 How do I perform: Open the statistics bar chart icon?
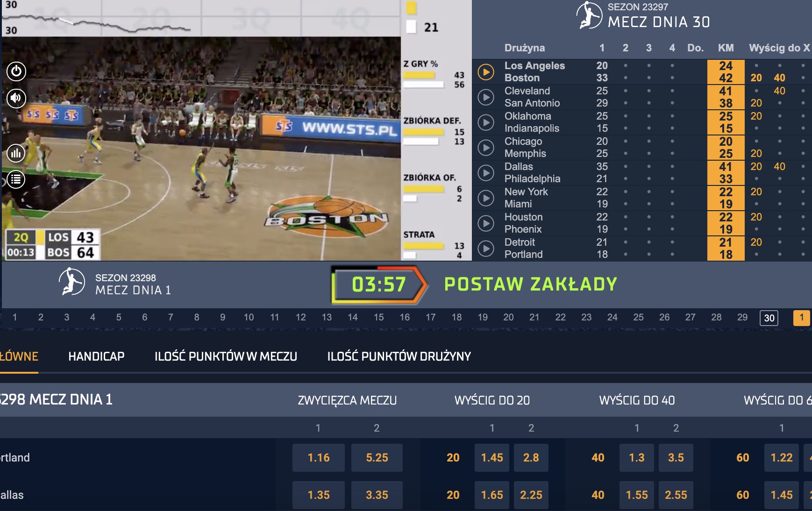[x=16, y=153]
